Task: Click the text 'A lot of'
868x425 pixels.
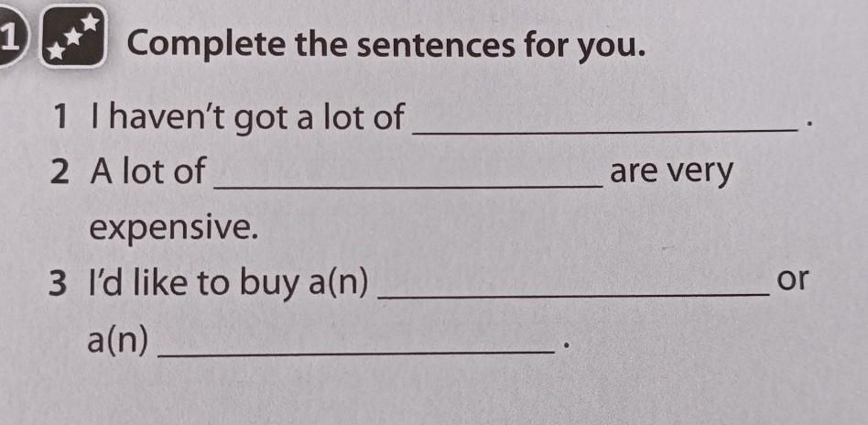Action: [147, 172]
